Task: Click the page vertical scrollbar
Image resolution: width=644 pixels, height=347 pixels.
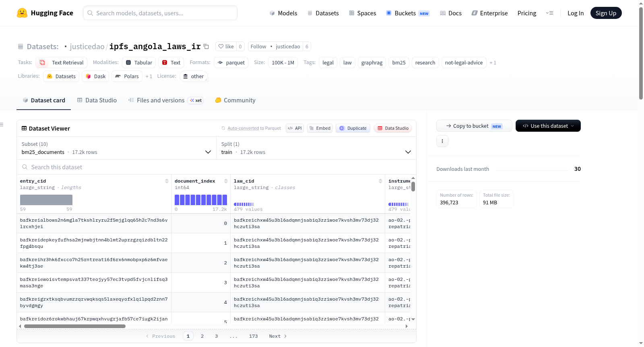Action: (641, 52)
